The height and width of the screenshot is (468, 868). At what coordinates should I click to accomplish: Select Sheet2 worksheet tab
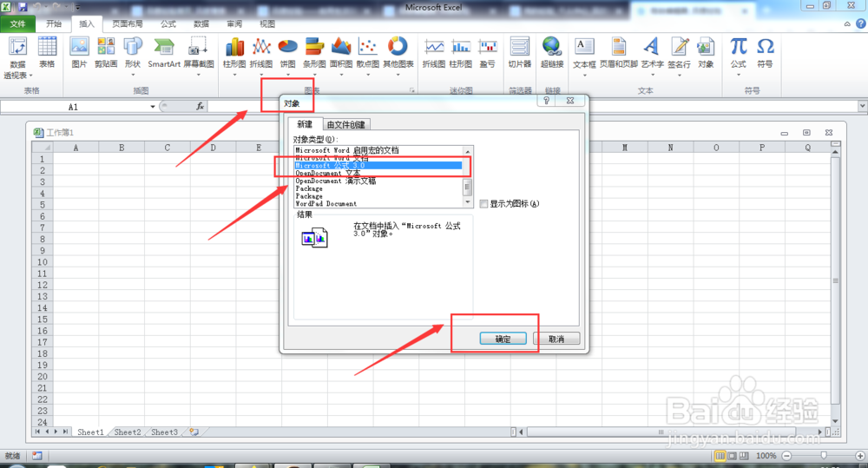pyautogui.click(x=128, y=432)
